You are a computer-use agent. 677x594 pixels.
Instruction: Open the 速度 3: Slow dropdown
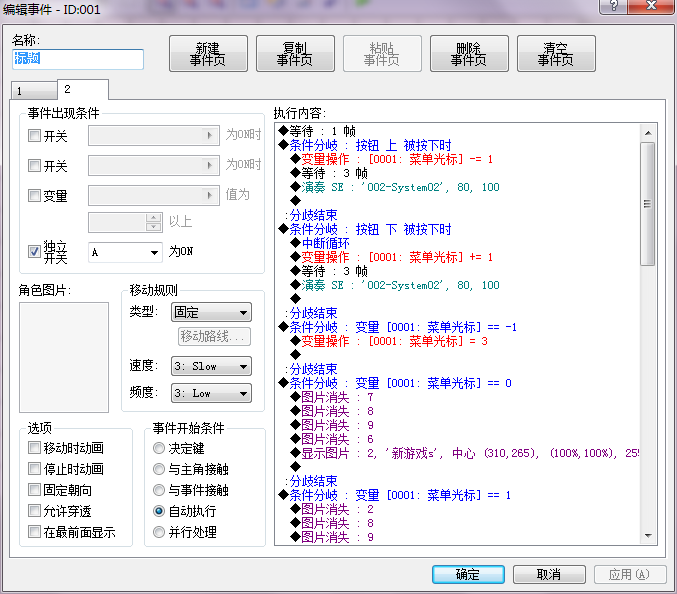click(211, 366)
